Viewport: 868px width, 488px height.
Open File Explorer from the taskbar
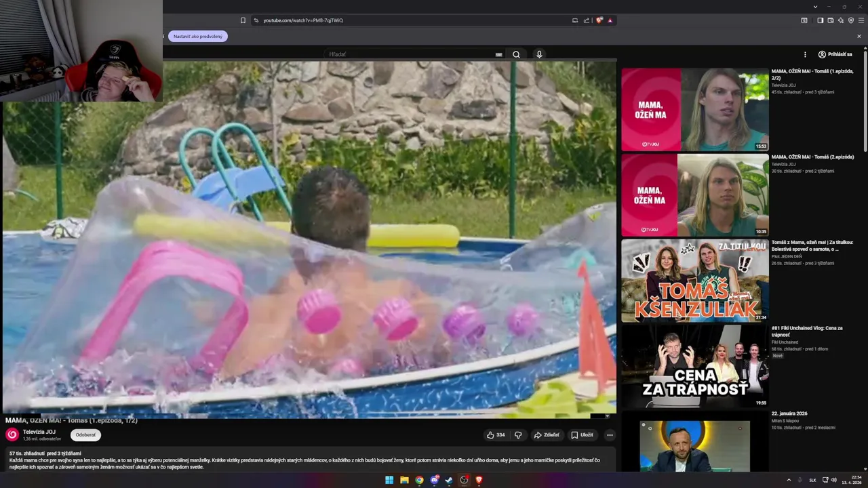coord(404,480)
